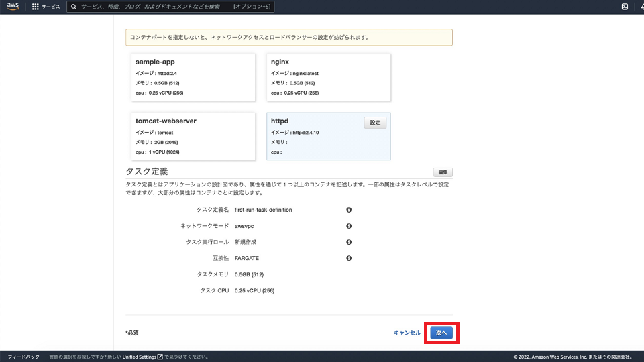Show info icon for ネットワークモード
This screenshot has height=362, width=644.
(349, 226)
